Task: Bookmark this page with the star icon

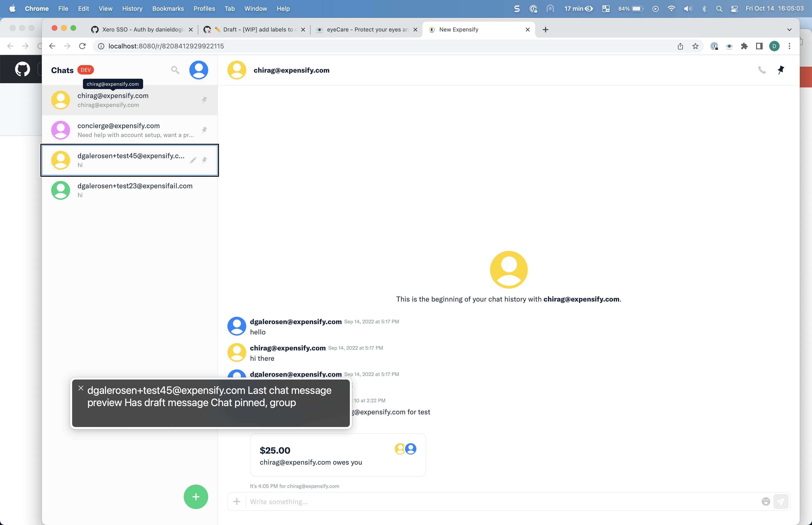Action: [x=695, y=46]
